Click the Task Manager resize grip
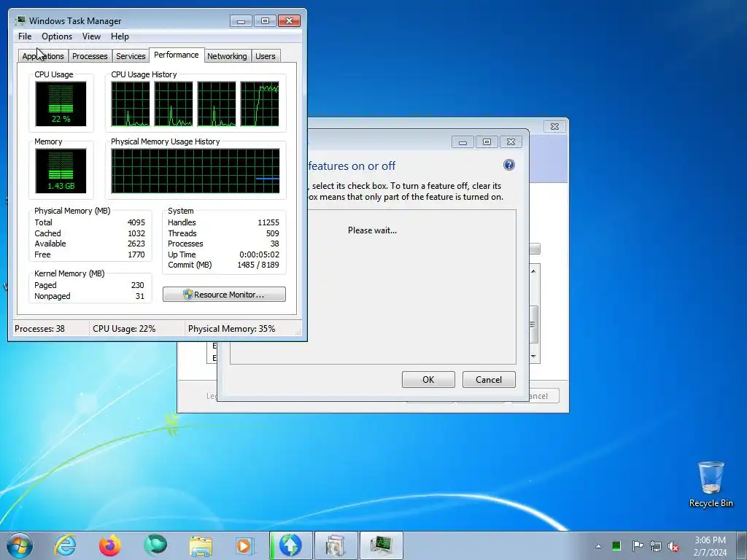Screen dimensions: 747x560 [298, 332]
